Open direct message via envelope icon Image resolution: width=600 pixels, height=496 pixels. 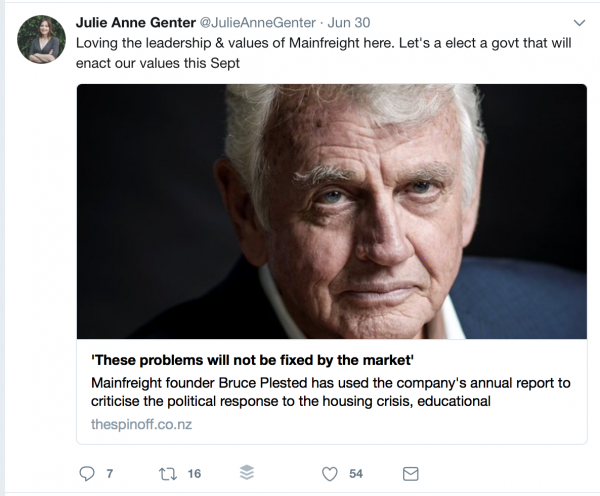pyautogui.click(x=410, y=473)
